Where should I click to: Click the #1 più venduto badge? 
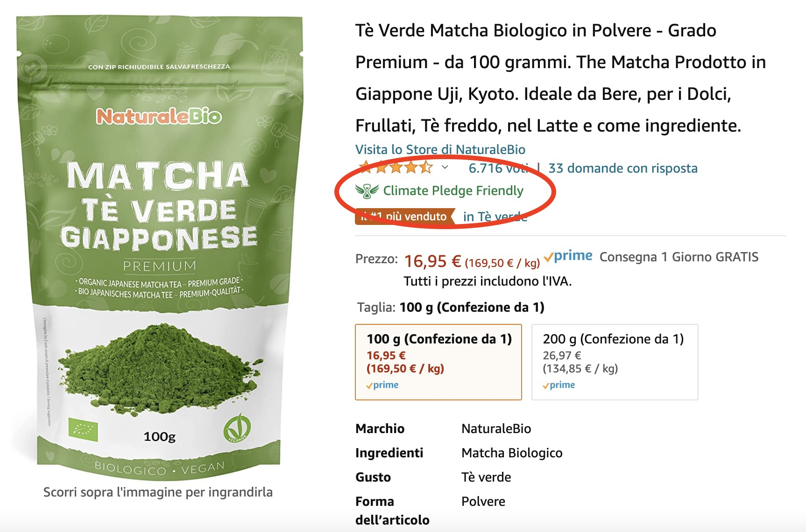click(x=404, y=217)
